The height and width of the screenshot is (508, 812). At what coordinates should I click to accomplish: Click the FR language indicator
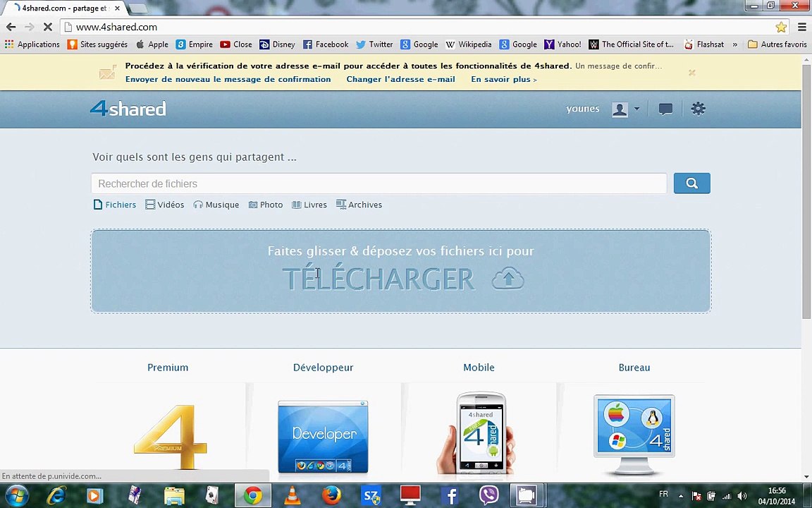coord(663,494)
